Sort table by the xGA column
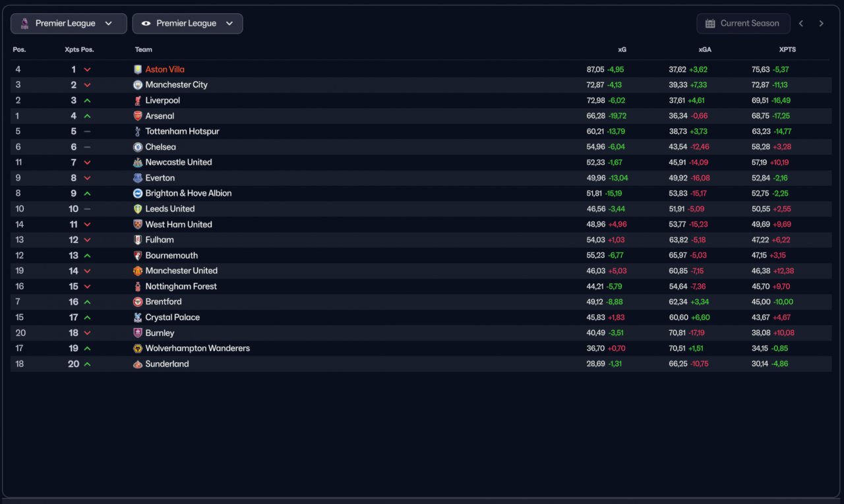 pyautogui.click(x=705, y=49)
